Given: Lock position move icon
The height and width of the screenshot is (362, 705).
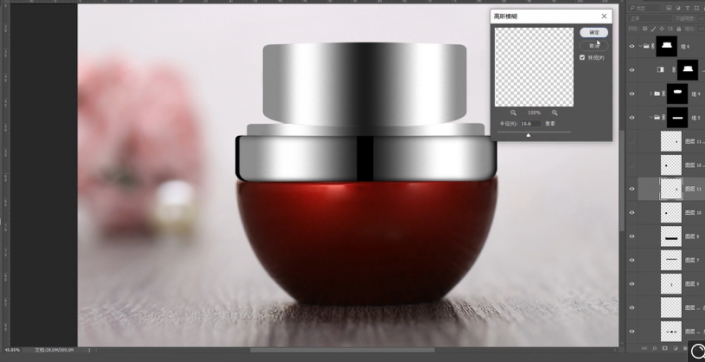Looking at the screenshot, I should point(663,29).
